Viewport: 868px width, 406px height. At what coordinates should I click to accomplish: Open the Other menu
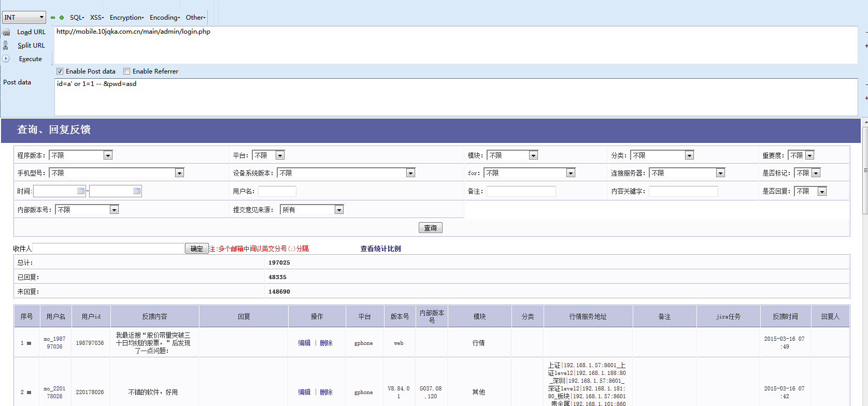click(x=195, y=18)
